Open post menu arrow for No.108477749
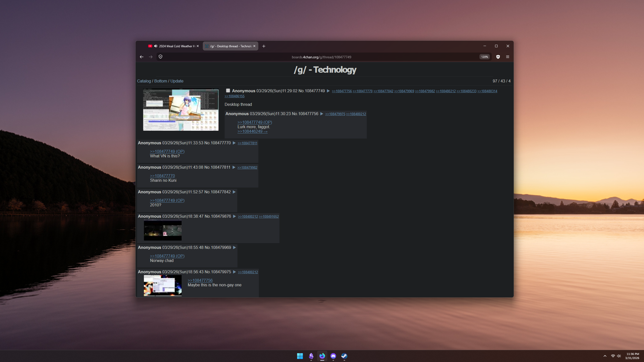 328,91
